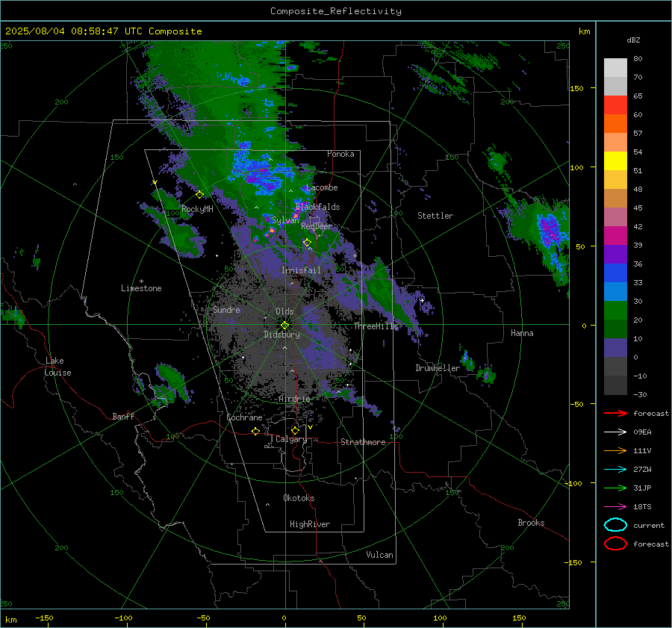Click the yellow diamond marker beside RockyMH

199,195
